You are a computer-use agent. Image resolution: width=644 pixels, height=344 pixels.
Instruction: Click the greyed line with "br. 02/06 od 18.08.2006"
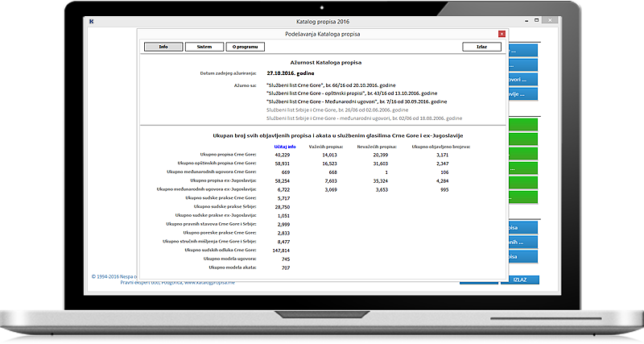(364, 118)
